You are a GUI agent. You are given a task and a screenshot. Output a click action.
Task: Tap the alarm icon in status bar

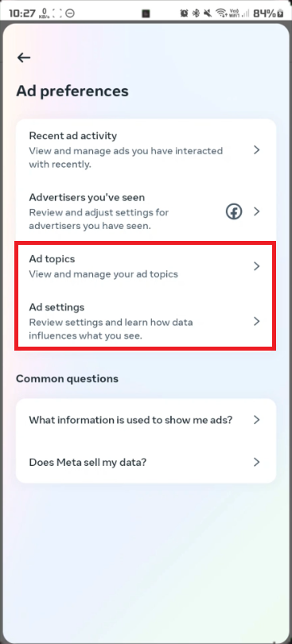click(184, 14)
